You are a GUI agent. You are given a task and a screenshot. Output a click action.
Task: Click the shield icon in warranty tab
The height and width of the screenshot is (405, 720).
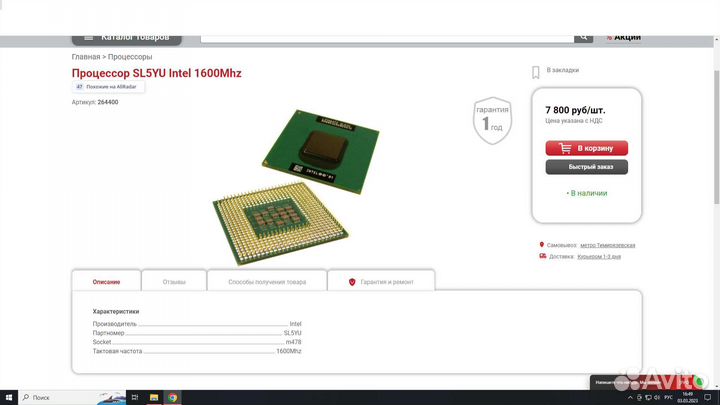coord(352,282)
